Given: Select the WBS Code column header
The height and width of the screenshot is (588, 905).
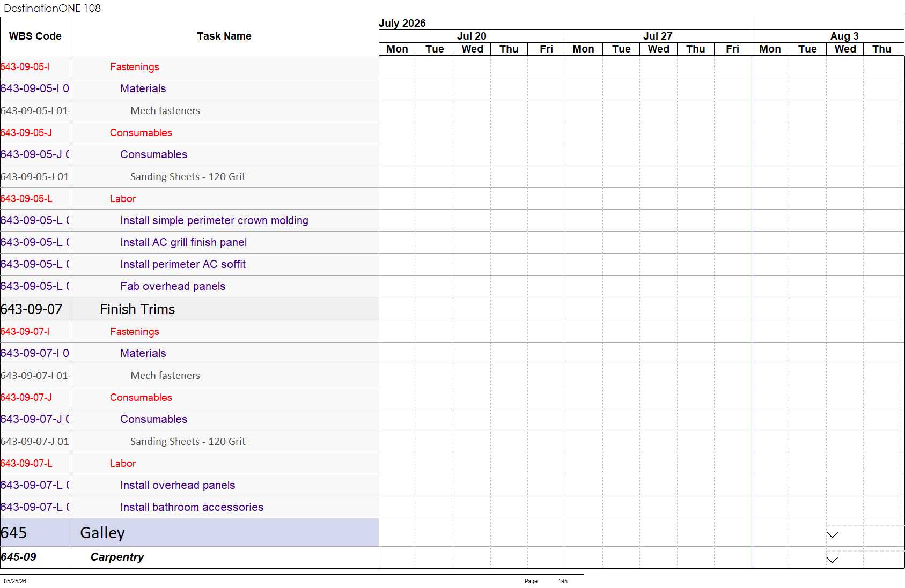Looking at the screenshot, I should (35, 36).
